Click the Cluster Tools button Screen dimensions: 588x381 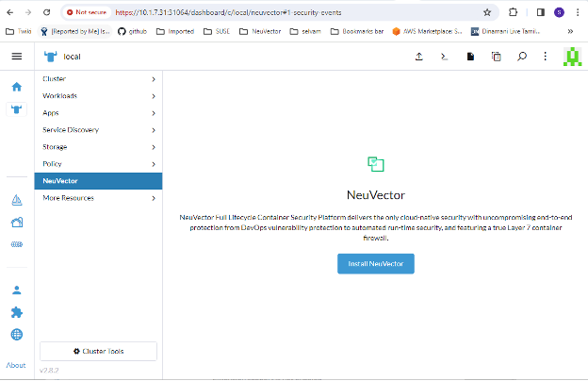tap(98, 351)
